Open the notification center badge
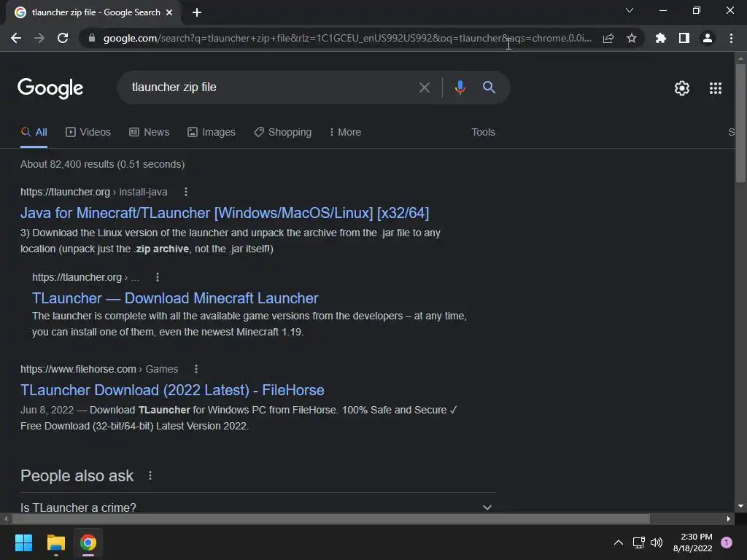Image resolution: width=747 pixels, height=560 pixels. pyautogui.click(x=727, y=542)
